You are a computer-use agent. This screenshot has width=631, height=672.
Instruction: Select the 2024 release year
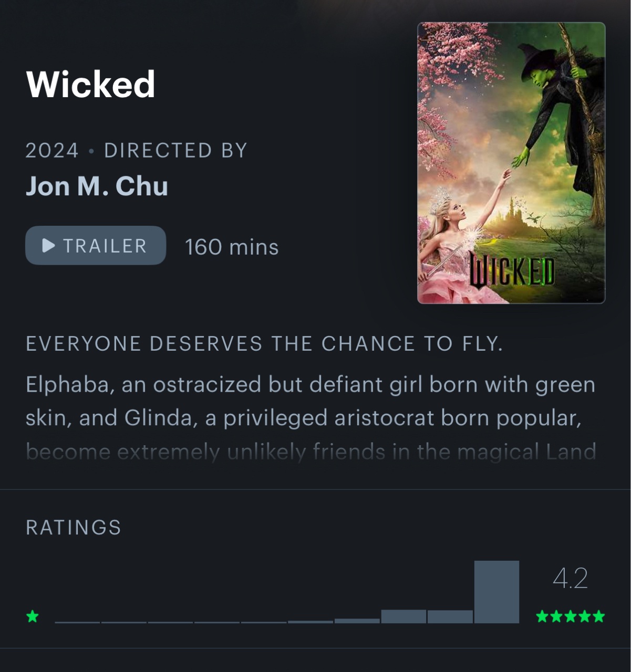tap(52, 151)
